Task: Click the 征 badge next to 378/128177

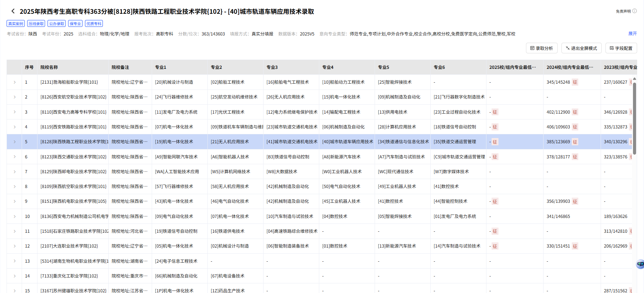Action: point(575,157)
